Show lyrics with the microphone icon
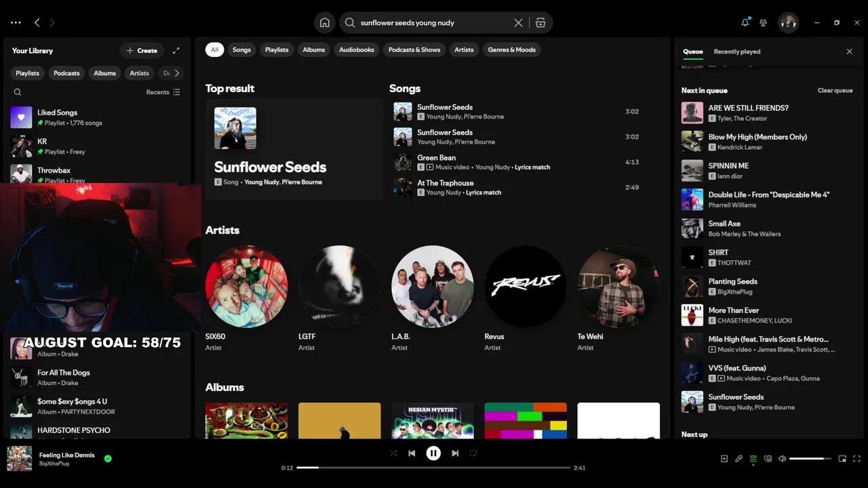Viewport: 868px width, 488px height. (x=738, y=459)
